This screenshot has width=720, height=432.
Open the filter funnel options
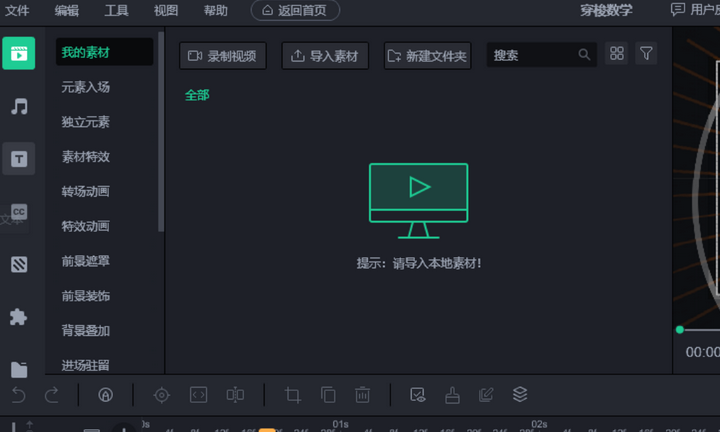pos(646,54)
